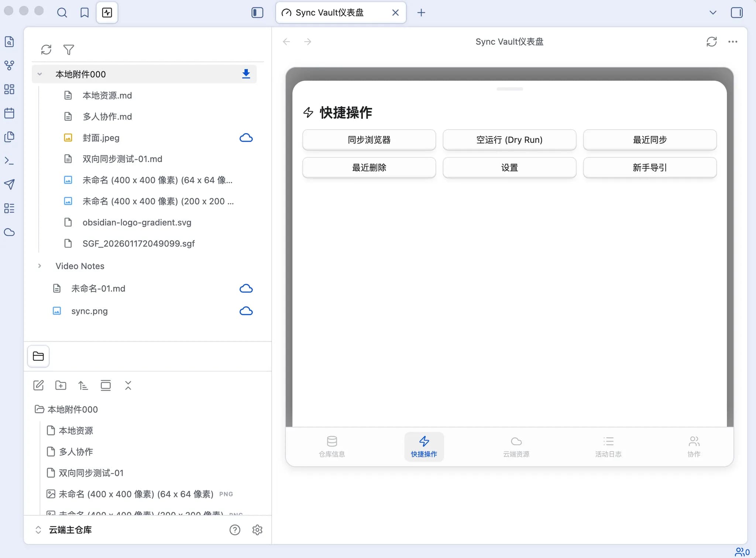Open the 64 x 64 像素 PNG in explorer
The image size is (756, 558).
140,494
